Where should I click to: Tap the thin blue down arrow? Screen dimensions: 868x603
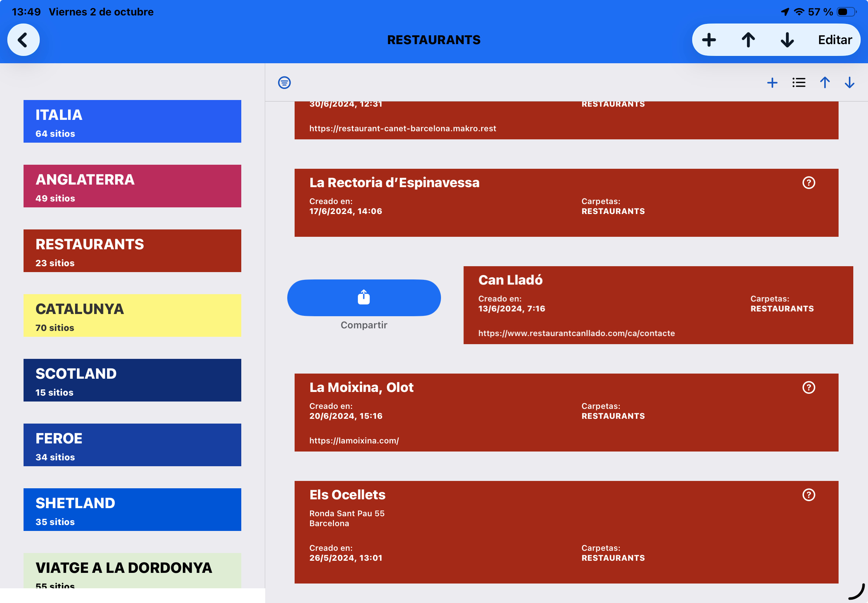pos(849,82)
